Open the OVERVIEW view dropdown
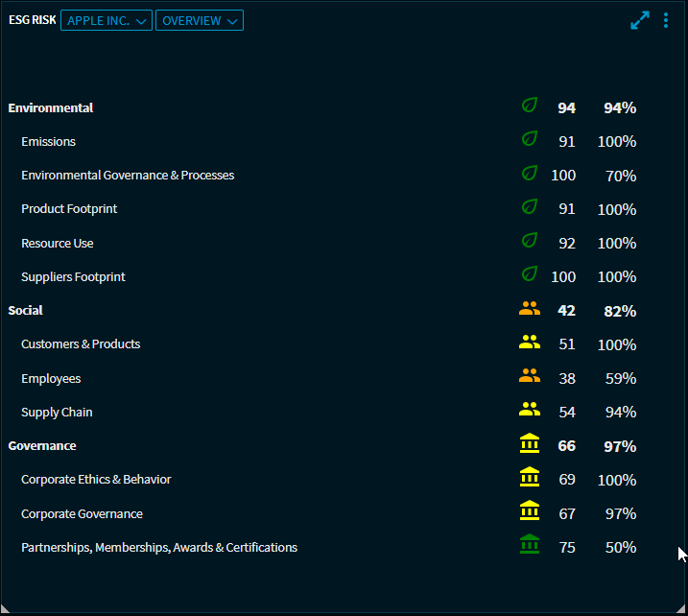 (200, 20)
